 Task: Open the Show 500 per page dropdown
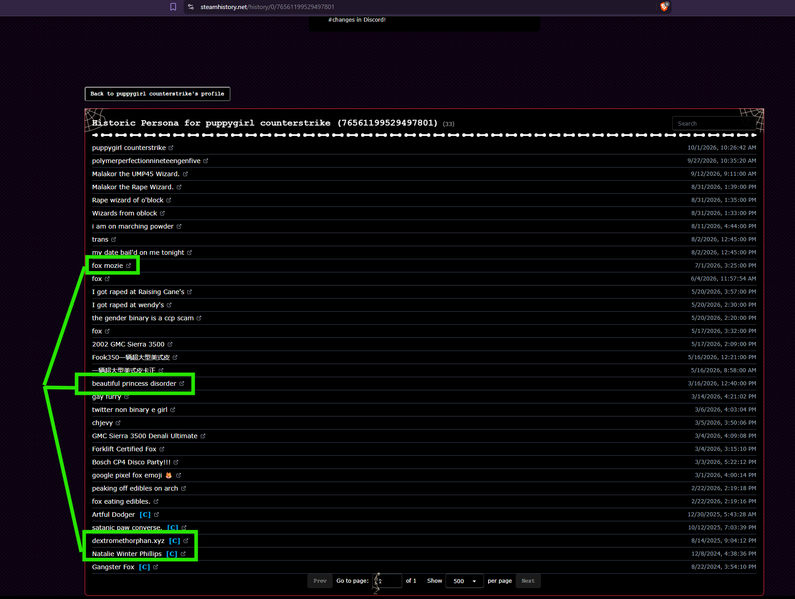[464, 581]
